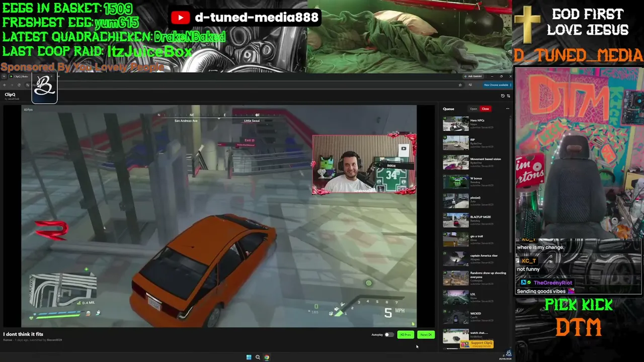644x362 pixels.
Task: Bookmark this page with the star icon
Action: [x=460, y=85]
